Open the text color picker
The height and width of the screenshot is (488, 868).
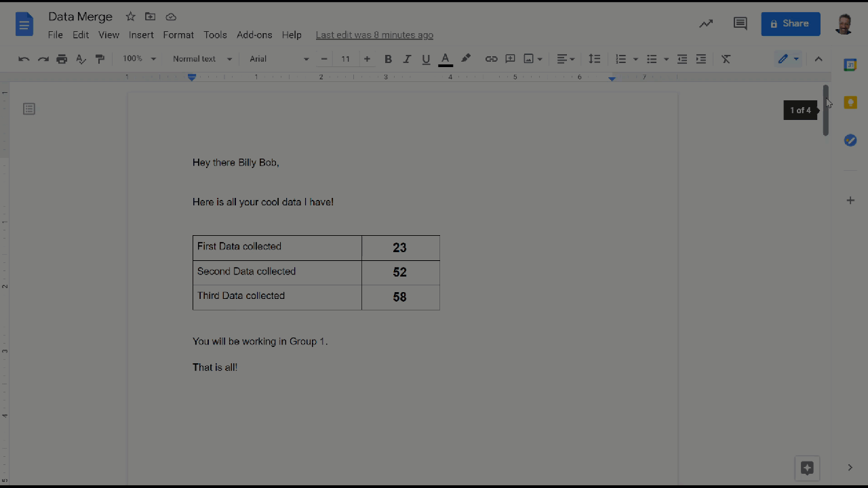[x=446, y=59]
